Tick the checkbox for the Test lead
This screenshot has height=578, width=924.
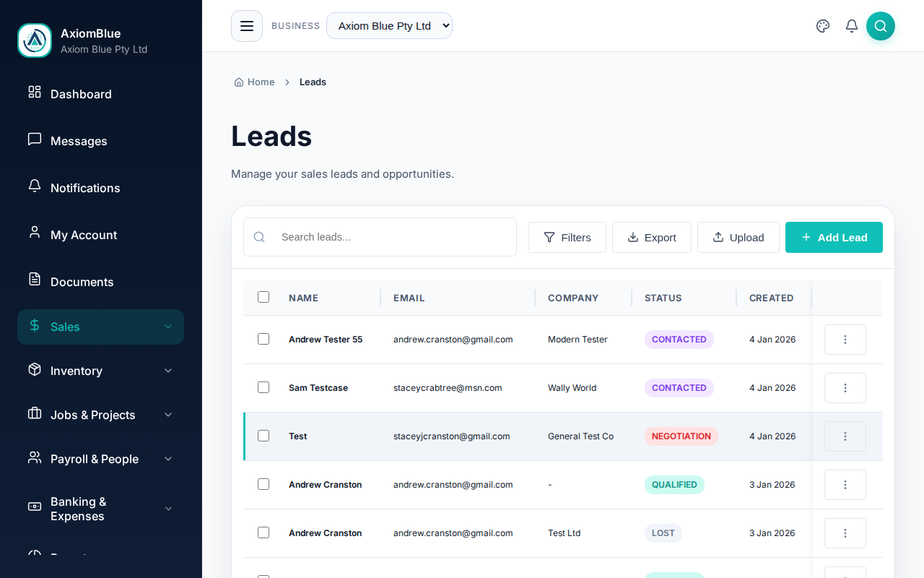coord(263,436)
